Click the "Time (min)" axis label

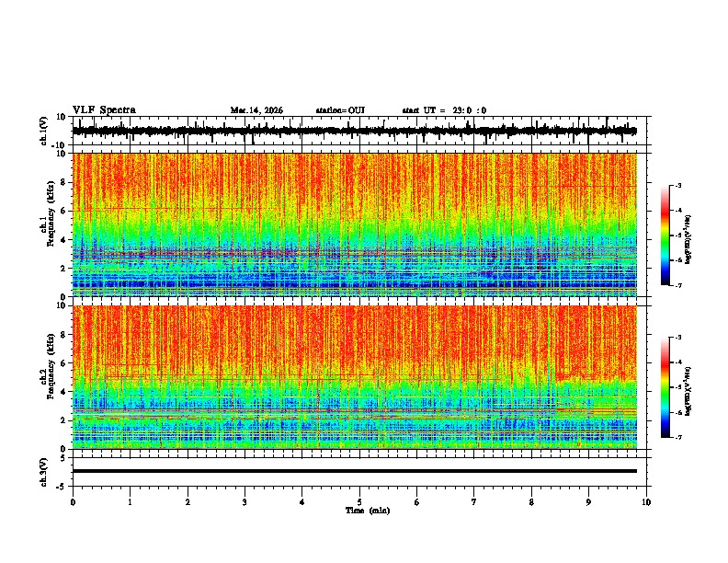pos(368,511)
